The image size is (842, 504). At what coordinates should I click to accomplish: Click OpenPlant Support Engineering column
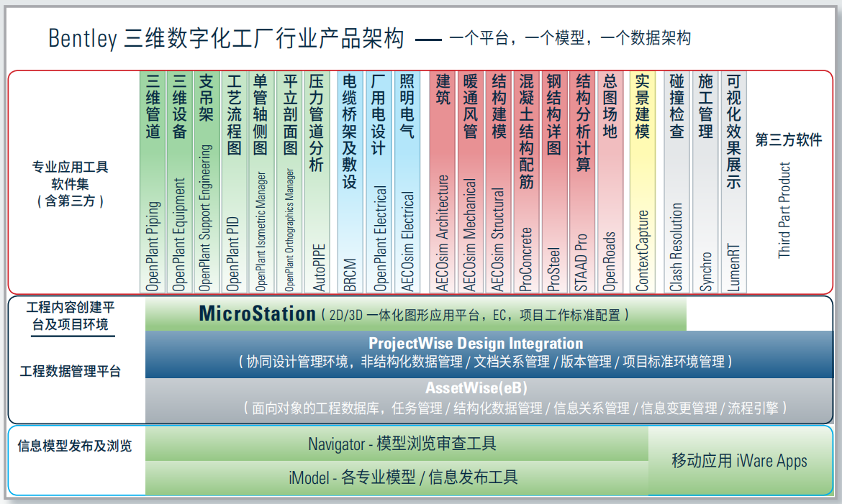pos(207,182)
